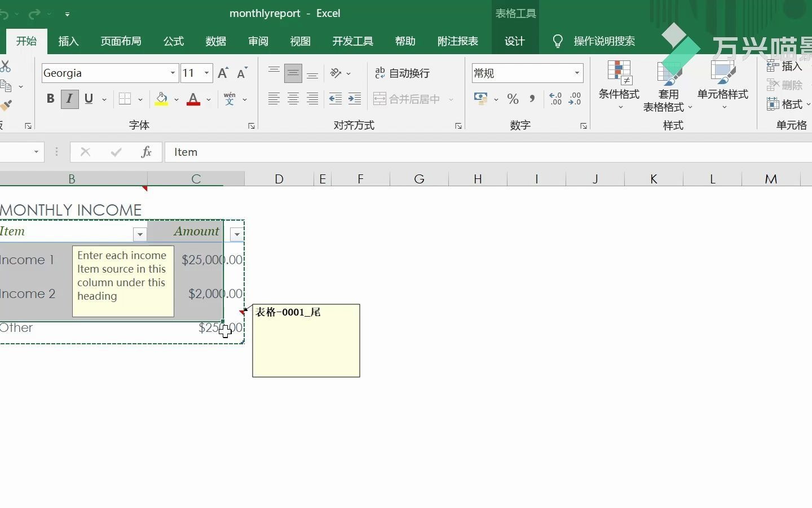Center align text horizontally
This screenshot has height=508, width=812.
(x=293, y=99)
